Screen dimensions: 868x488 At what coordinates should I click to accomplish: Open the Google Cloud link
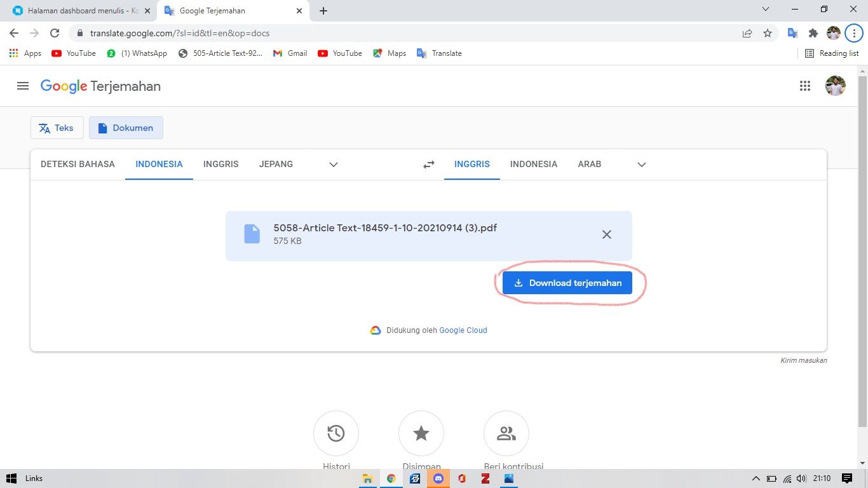(463, 330)
